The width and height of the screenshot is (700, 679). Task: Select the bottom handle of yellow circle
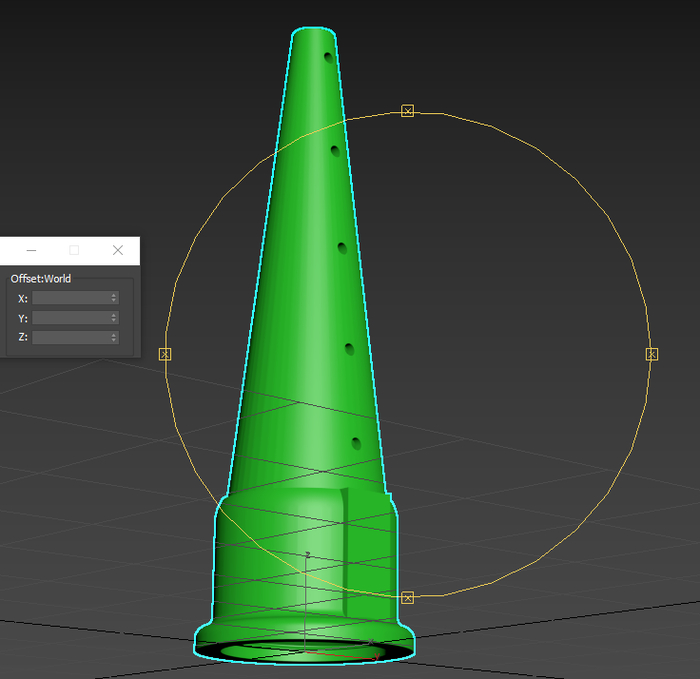[x=407, y=598]
